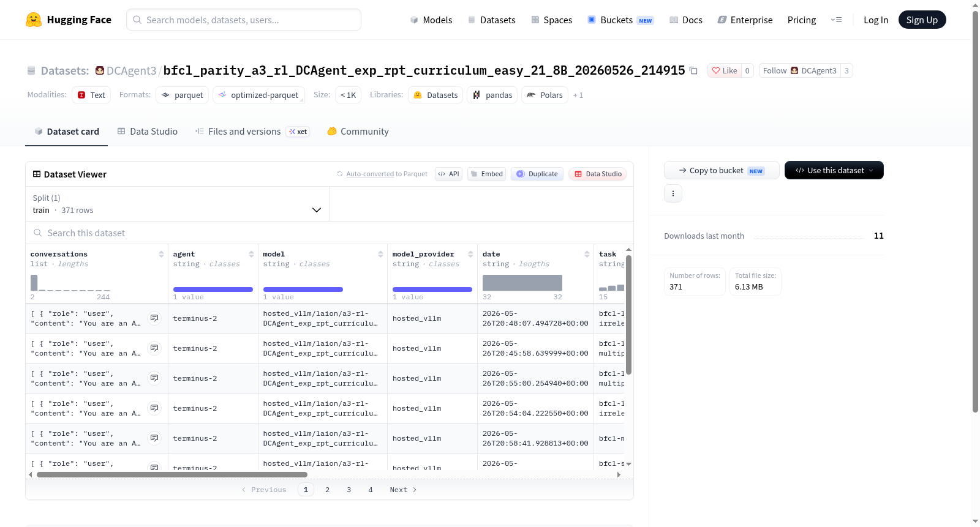This screenshot has width=980, height=527.
Task: Open the Pricing page
Action: (x=802, y=20)
